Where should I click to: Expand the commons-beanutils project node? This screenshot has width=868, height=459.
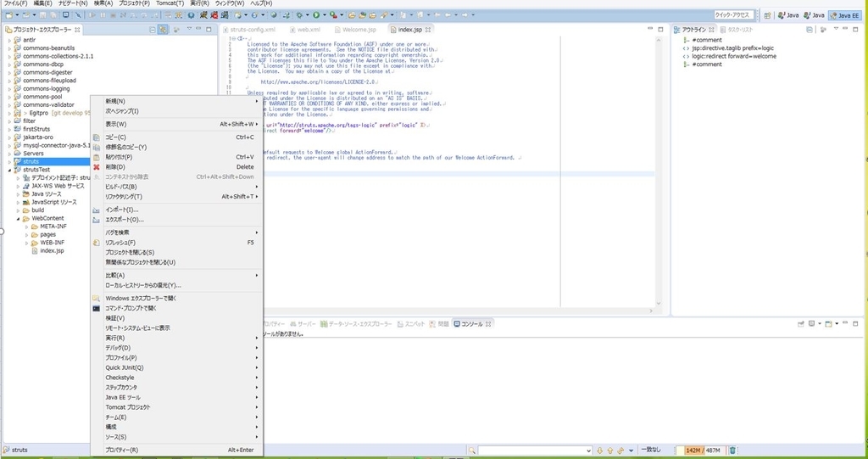pos(9,48)
